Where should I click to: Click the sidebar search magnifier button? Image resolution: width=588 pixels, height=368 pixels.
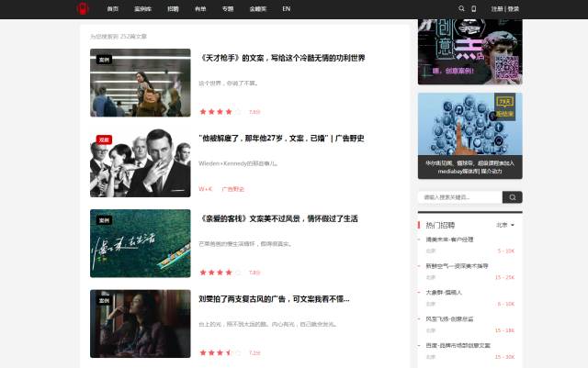point(513,197)
